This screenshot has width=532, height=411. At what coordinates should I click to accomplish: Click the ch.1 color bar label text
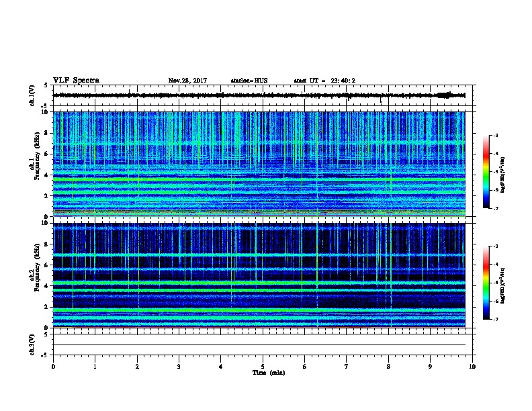(502, 175)
